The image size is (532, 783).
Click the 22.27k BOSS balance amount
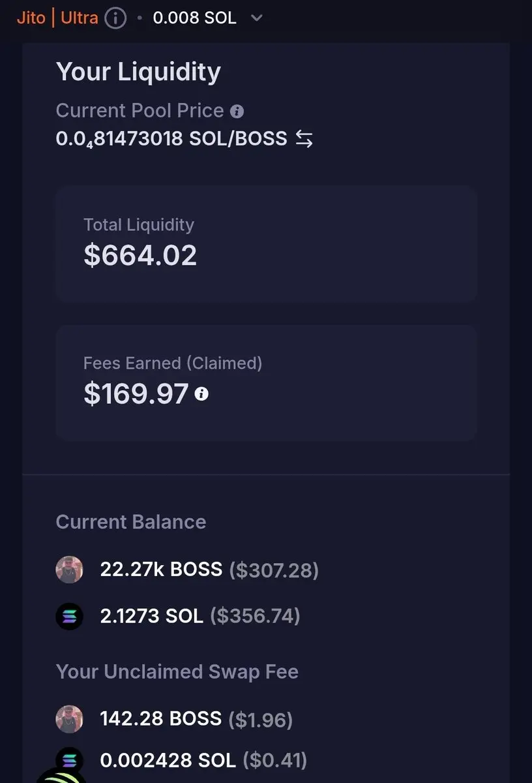coord(161,570)
